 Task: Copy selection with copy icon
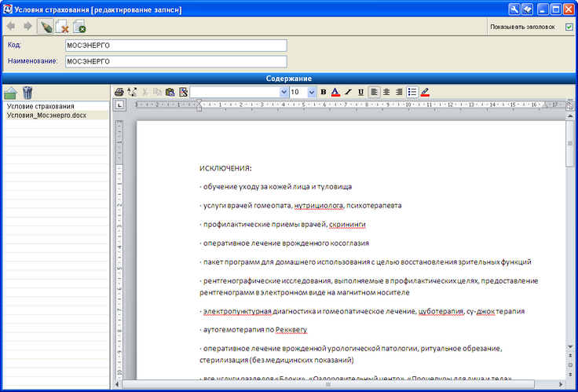pyautogui.click(x=157, y=92)
